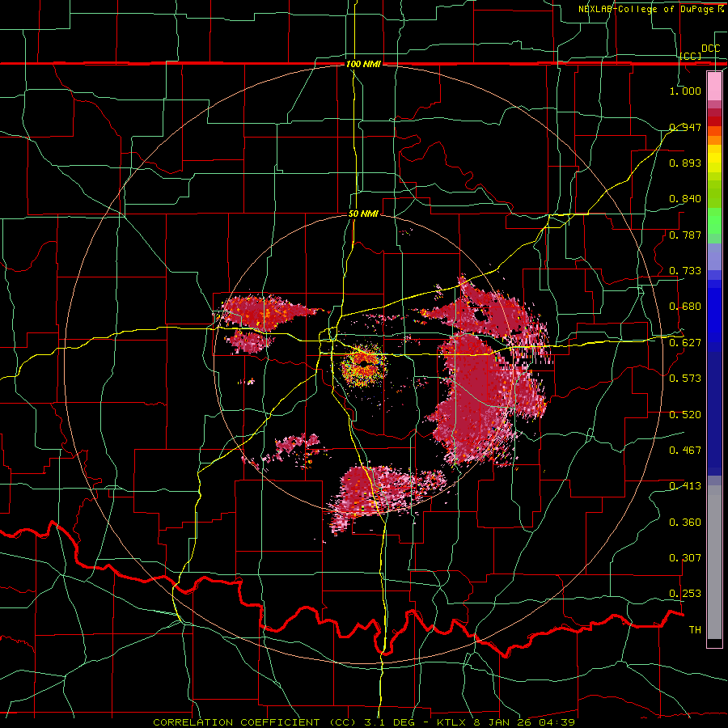Click the multicolored radar clutter near center
The height and width of the screenshot is (728, 728).
(362, 366)
